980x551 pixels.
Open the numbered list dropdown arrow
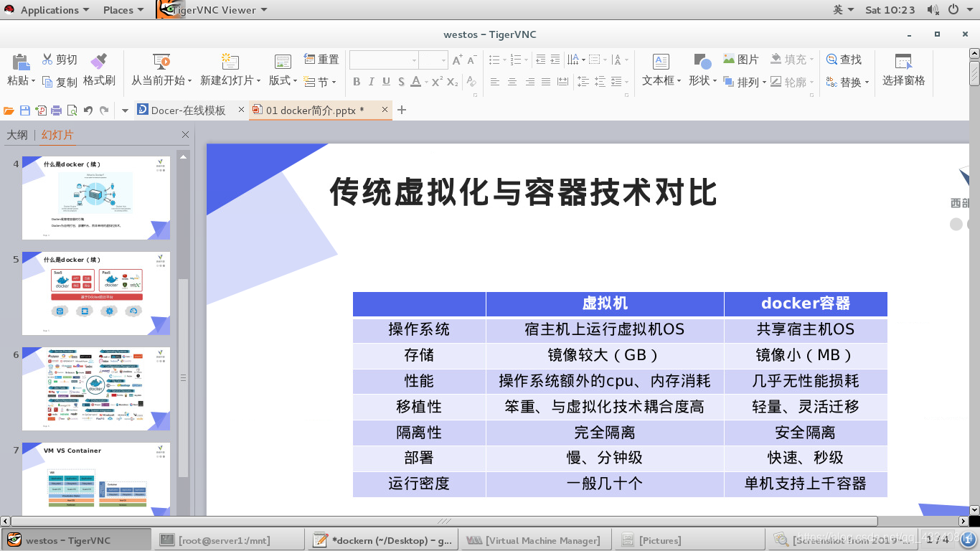(525, 60)
